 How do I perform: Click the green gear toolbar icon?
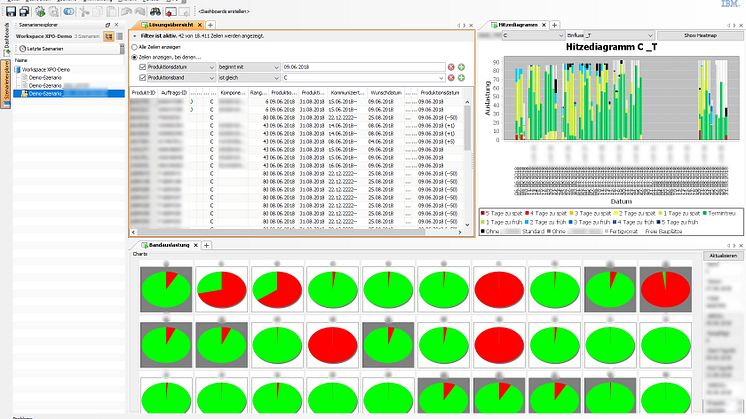40,11
